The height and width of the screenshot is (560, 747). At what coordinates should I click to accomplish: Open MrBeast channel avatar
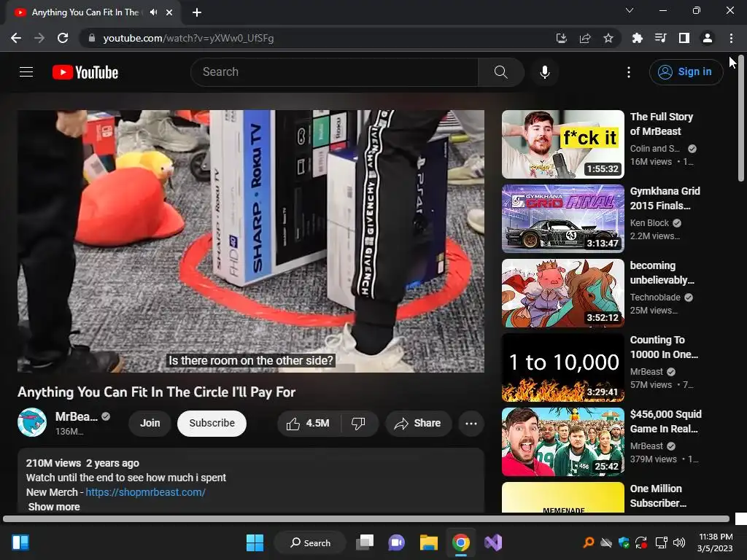[32, 422]
